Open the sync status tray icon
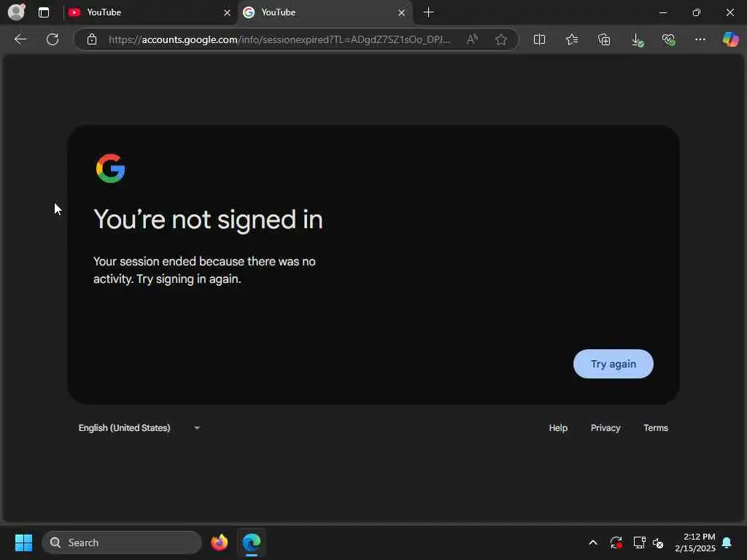This screenshot has width=747, height=560. (616, 542)
